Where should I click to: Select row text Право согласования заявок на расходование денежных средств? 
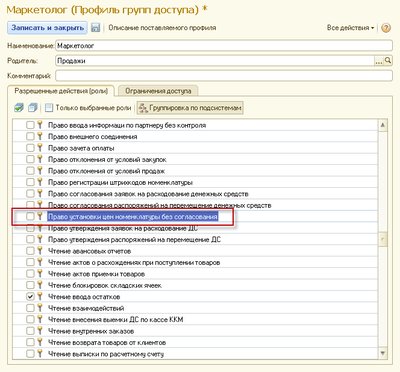(148, 194)
